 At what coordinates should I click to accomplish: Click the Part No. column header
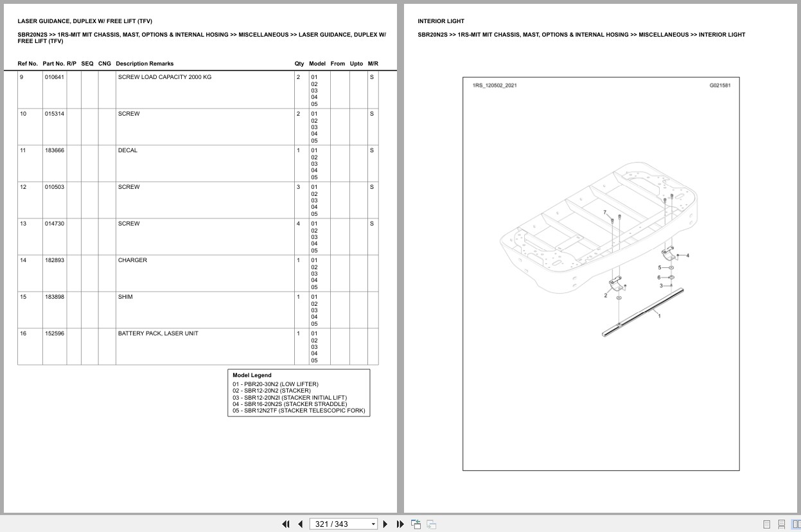click(53, 64)
